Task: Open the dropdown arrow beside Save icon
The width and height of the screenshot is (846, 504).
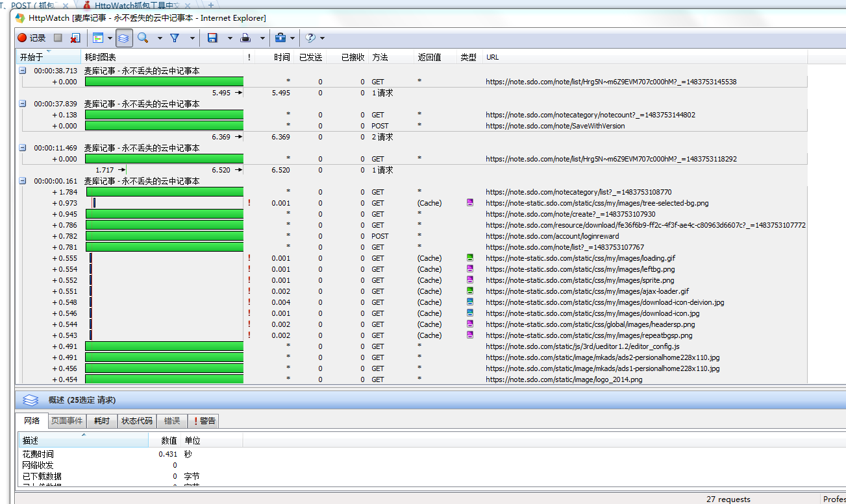Action: pyautogui.click(x=230, y=38)
